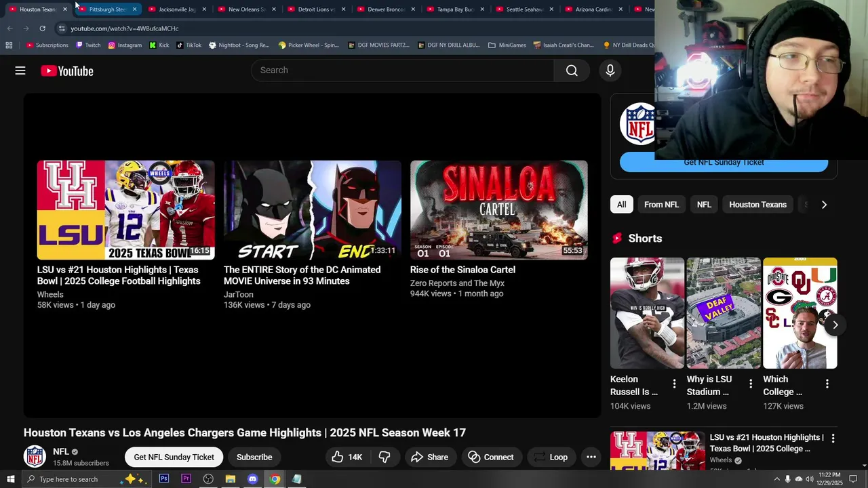This screenshot has width=868, height=488.
Task: Switch to the Tampa Bay Buccaneers tab
Action: (x=454, y=9)
